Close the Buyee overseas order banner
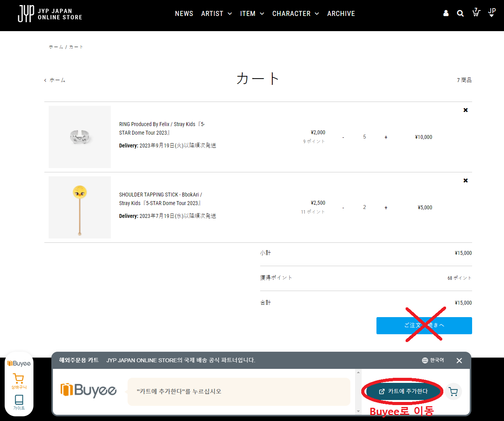Image resolution: width=504 pixels, height=421 pixels. click(459, 361)
